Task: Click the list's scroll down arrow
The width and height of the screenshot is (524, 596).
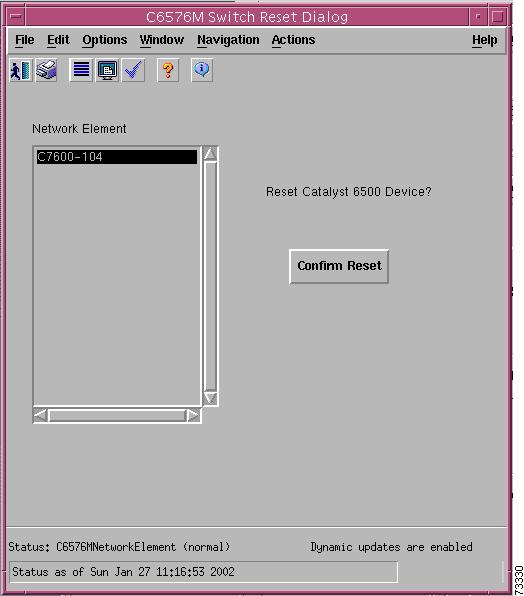Action: 210,398
